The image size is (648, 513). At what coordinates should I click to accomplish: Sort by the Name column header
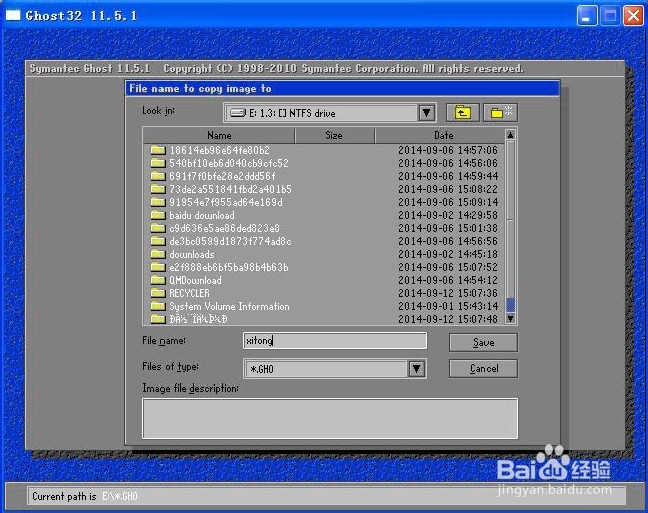tap(219, 136)
